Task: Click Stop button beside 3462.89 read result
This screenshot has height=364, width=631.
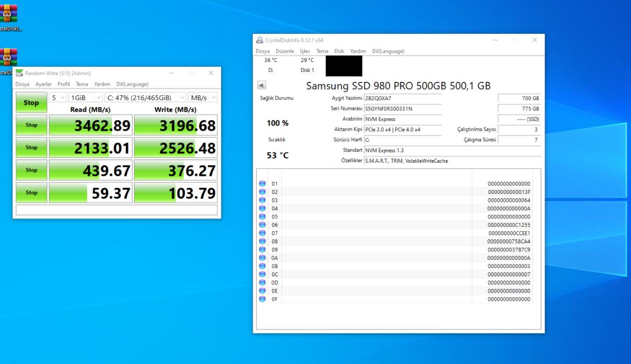Action: pyautogui.click(x=31, y=125)
